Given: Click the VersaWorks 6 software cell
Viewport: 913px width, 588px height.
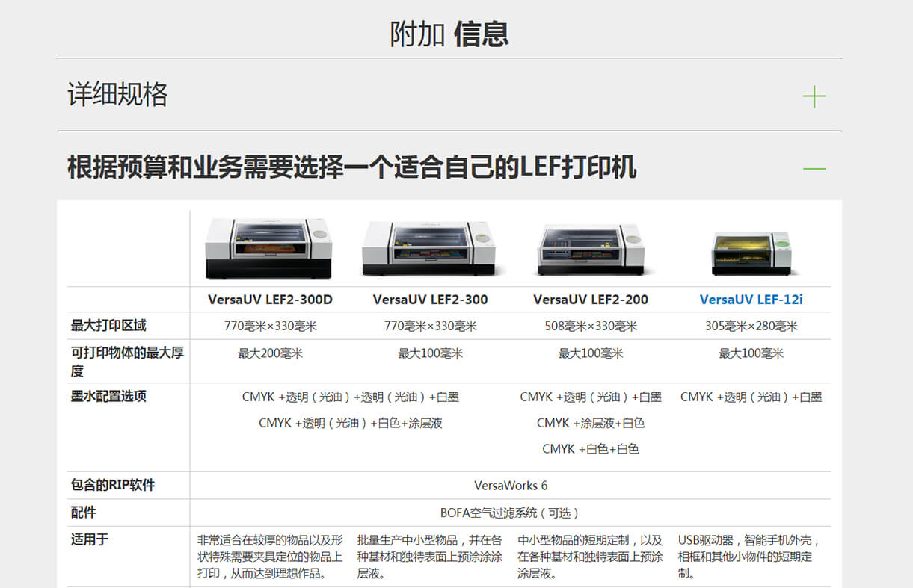Looking at the screenshot, I should pos(511,486).
